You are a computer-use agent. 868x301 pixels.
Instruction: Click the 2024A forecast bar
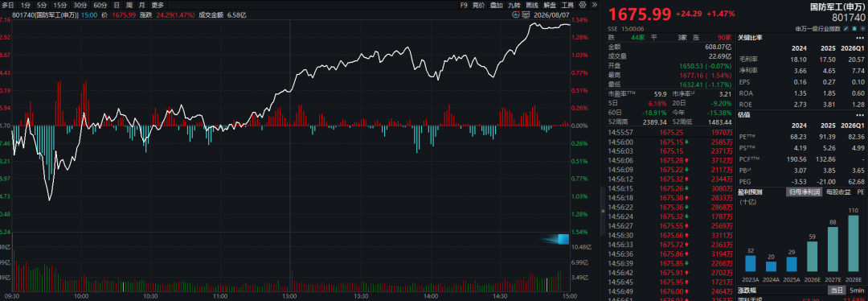[771, 266]
